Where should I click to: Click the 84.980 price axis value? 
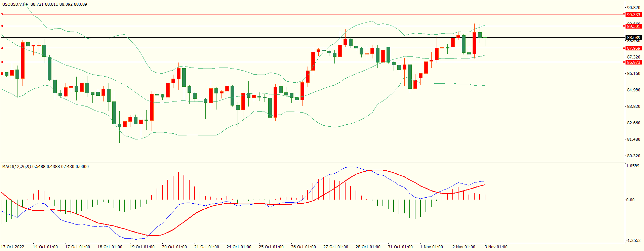(634, 90)
